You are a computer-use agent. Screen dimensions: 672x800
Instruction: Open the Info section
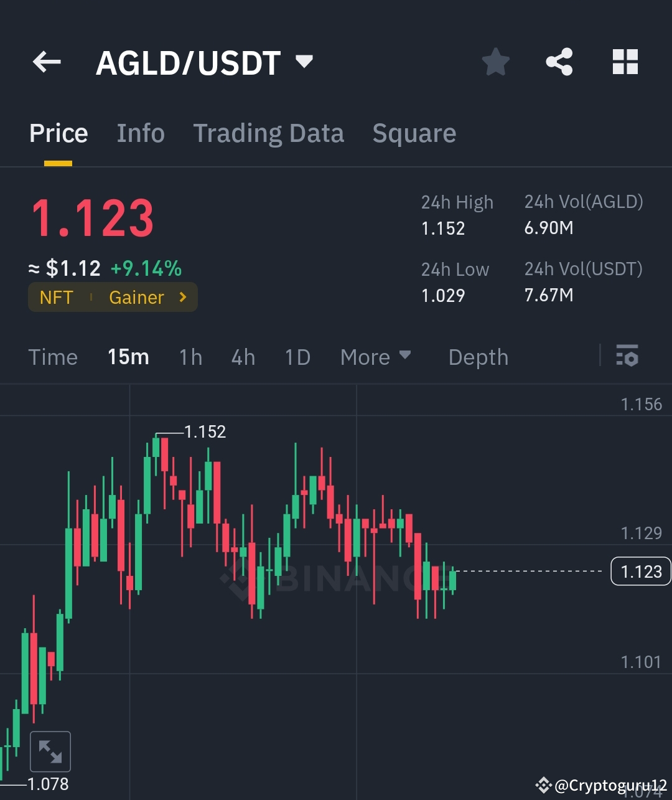[141, 133]
